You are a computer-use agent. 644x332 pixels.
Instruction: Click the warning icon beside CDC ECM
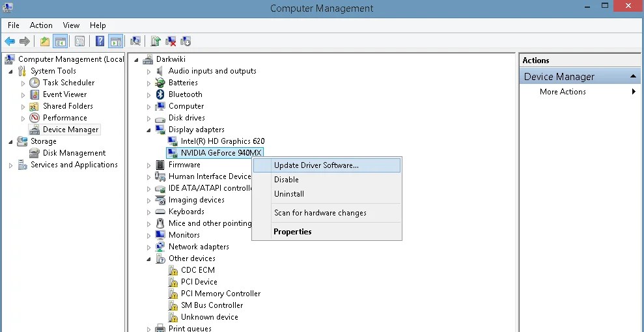[x=173, y=270]
